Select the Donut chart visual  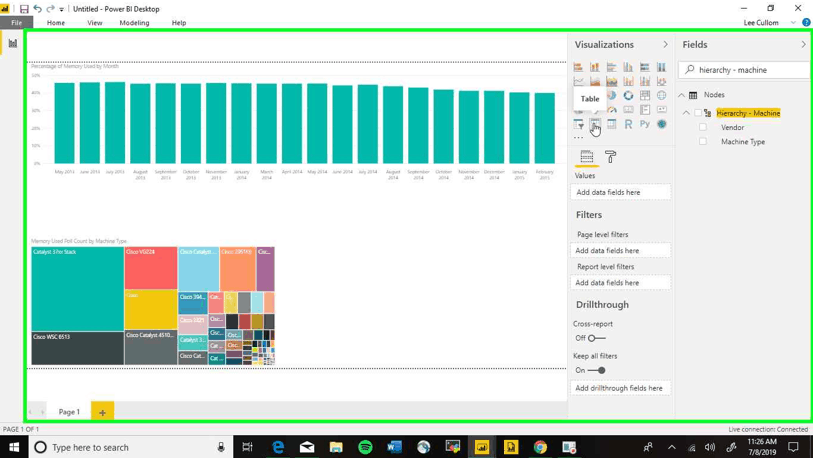coord(628,96)
